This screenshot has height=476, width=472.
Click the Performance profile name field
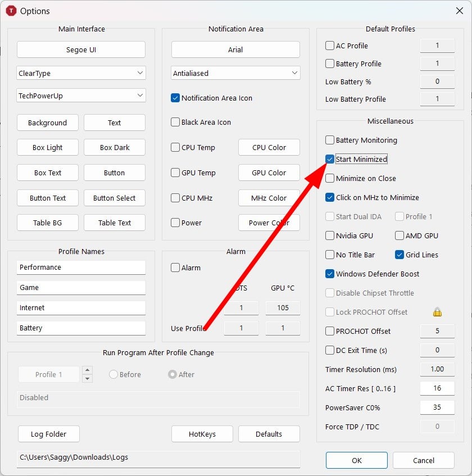[x=80, y=267]
